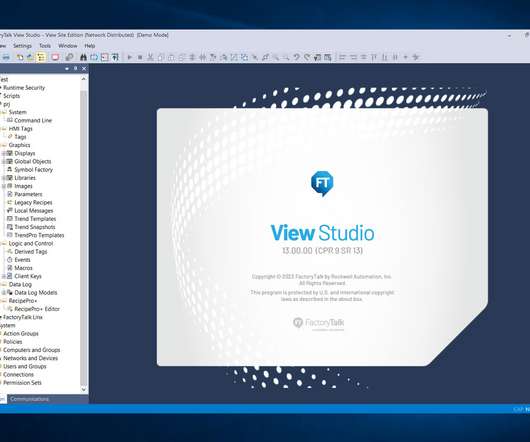Open the Settings menu
Viewport: 530px width, 442px height.
22,46
